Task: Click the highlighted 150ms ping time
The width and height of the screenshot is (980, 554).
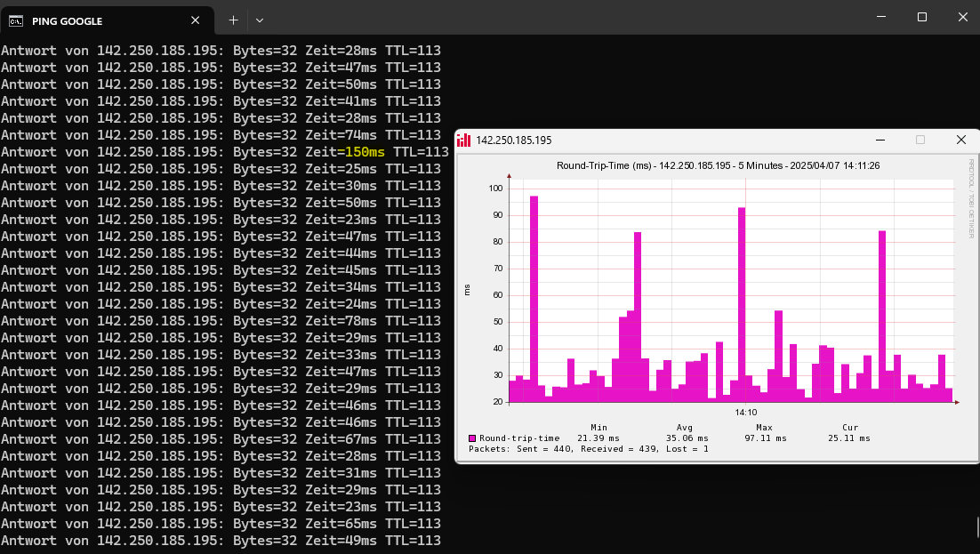Action: click(x=361, y=152)
